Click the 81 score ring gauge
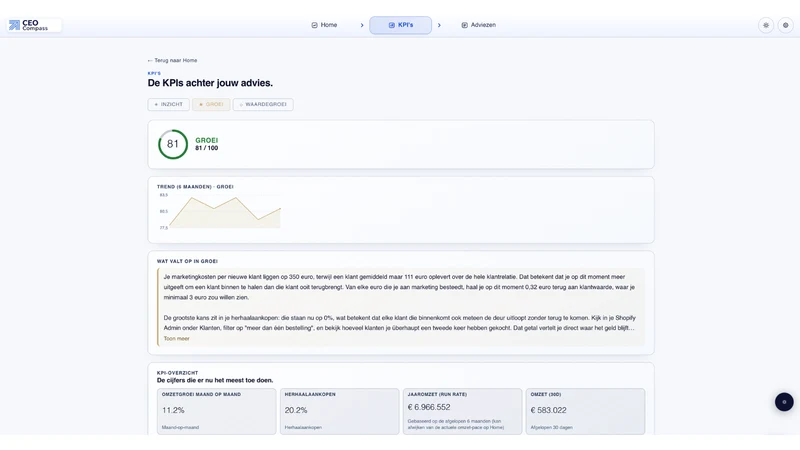 coord(173,144)
